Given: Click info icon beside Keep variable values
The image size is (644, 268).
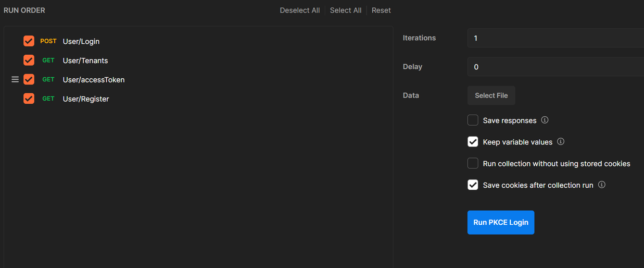Looking at the screenshot, I should [x=561, y=141].
